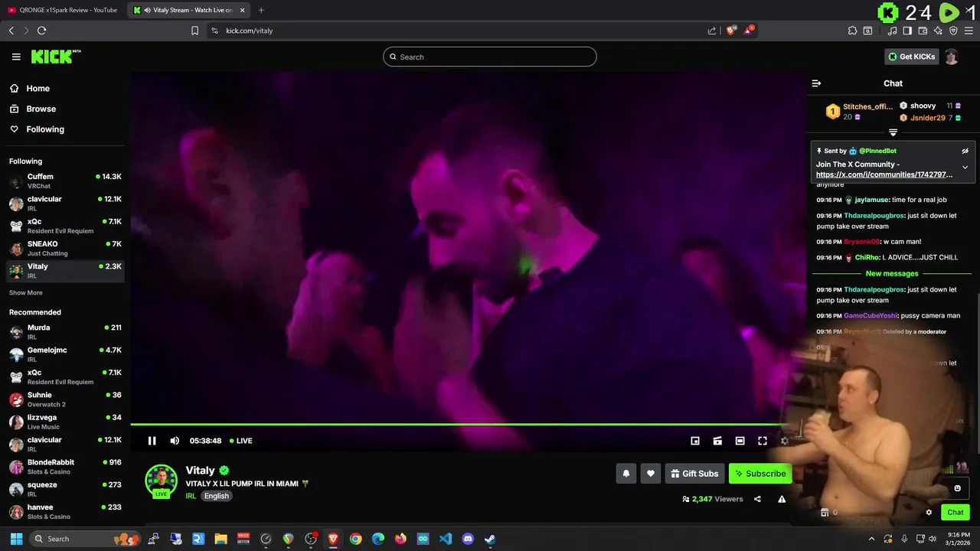Open SNEAKO Just Chatting channel
The width and height of the screenshot is (980, 551).
65,249
